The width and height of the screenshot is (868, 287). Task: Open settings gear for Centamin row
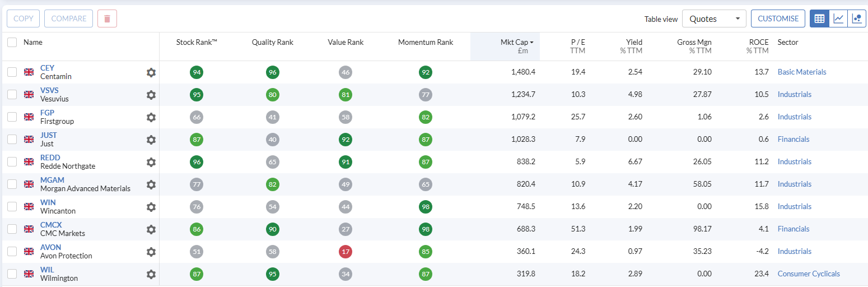tap(151, 72)
